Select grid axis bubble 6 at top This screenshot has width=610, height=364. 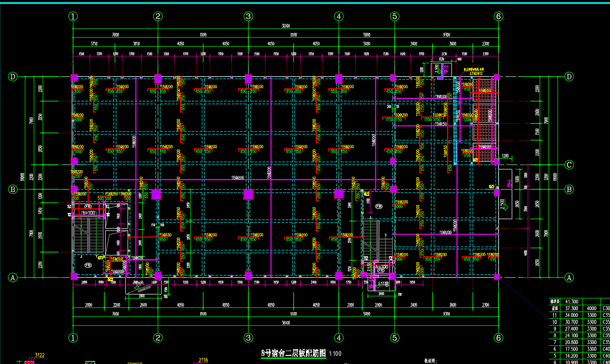click(x=498, y=16)
